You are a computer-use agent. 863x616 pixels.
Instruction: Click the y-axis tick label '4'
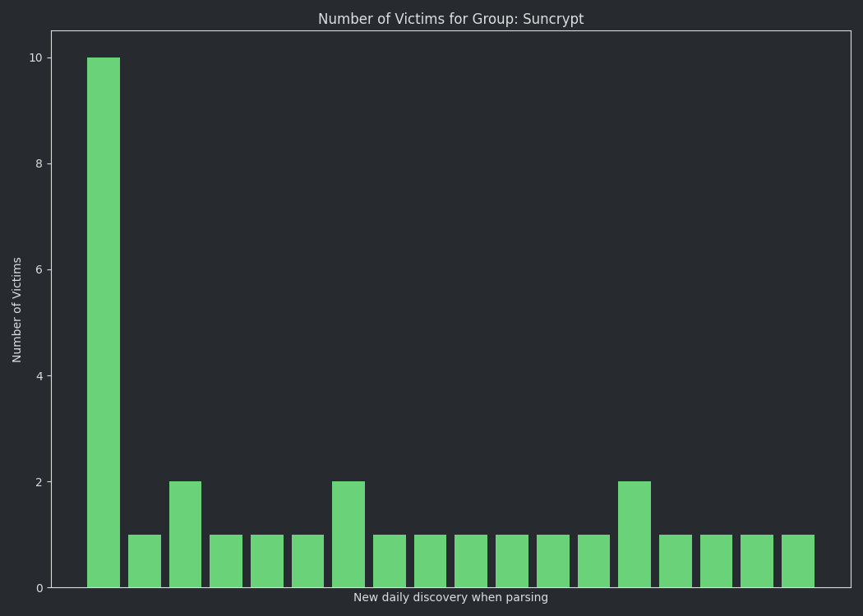(x=39, y=376)
